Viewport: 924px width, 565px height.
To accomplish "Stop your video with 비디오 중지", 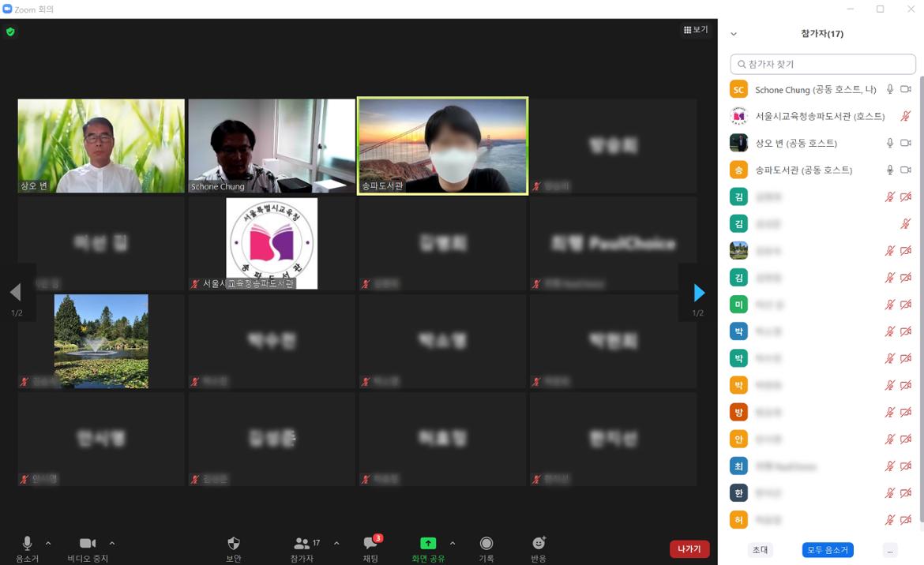I will click(x=87, y=547).
